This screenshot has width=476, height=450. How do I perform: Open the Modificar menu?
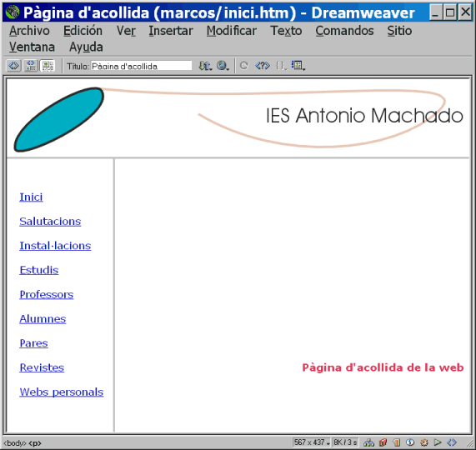[x=231, y=31]
